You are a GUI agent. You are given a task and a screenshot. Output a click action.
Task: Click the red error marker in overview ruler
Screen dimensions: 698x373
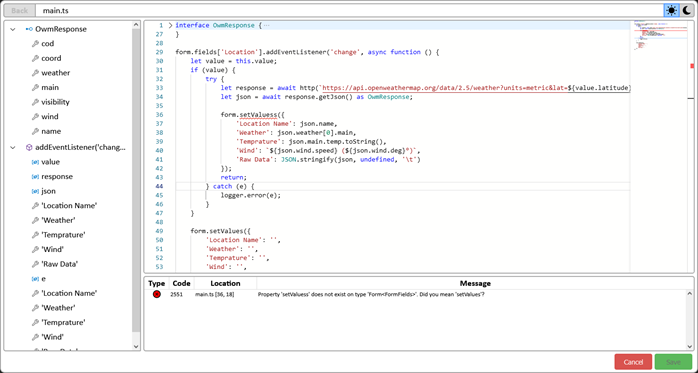point(692,66)
